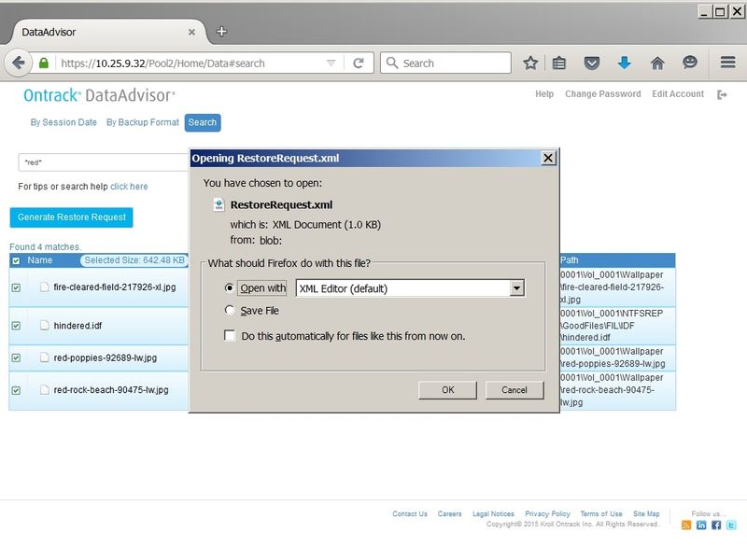
Task: Enable Do this automatically checkbox
Action: tap(230, 336)
